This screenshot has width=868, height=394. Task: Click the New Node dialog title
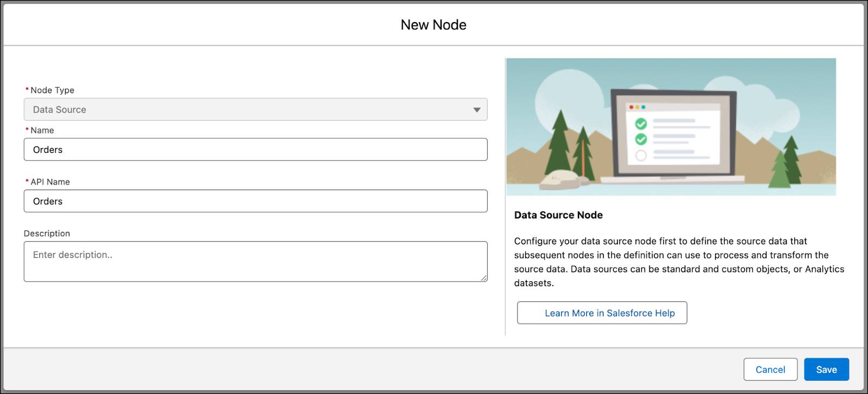click(x=433, y=25)
